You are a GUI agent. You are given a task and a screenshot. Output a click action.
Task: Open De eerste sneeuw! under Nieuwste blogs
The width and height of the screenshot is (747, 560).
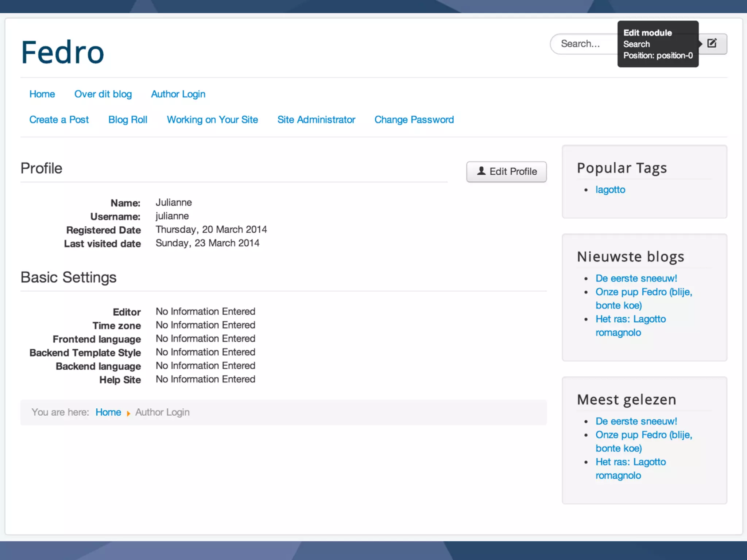(x=636, y=278)
